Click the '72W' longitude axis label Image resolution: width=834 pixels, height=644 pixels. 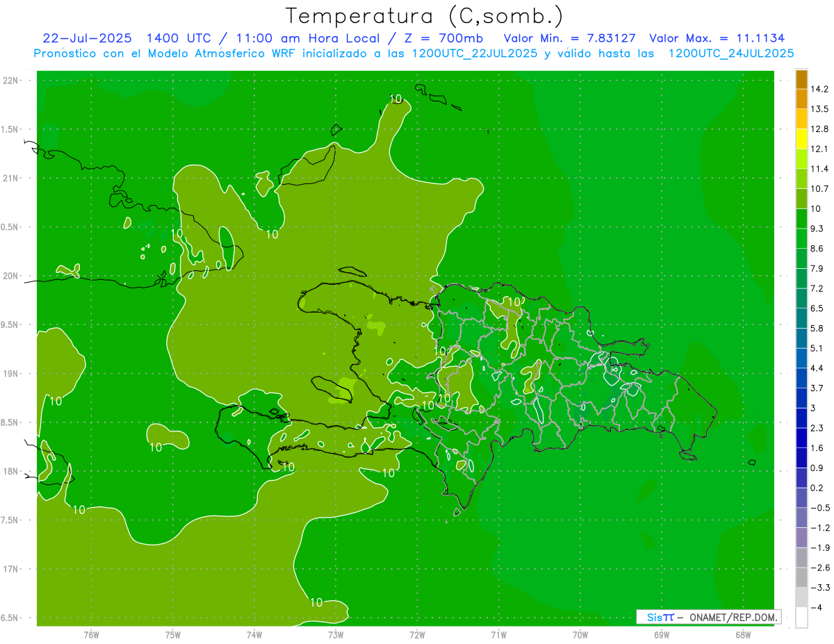click(x=417, y=635)
